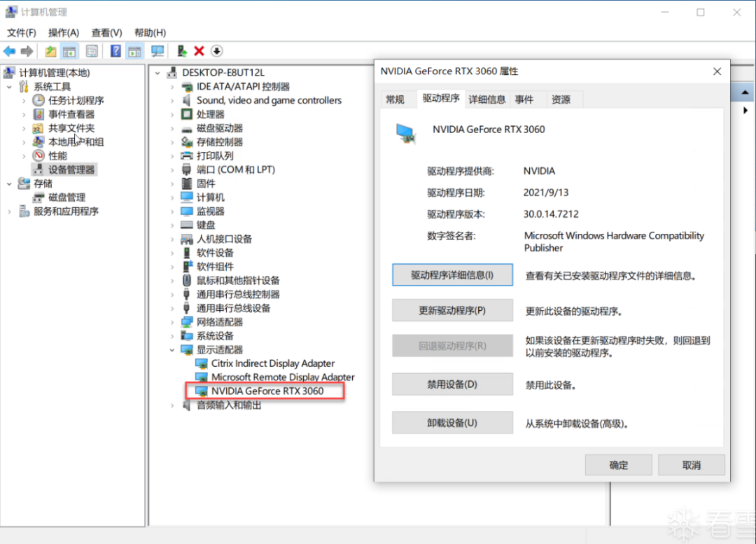Click 确定 to confirm properties dialog
756x544 pixels.
[619, 465]
